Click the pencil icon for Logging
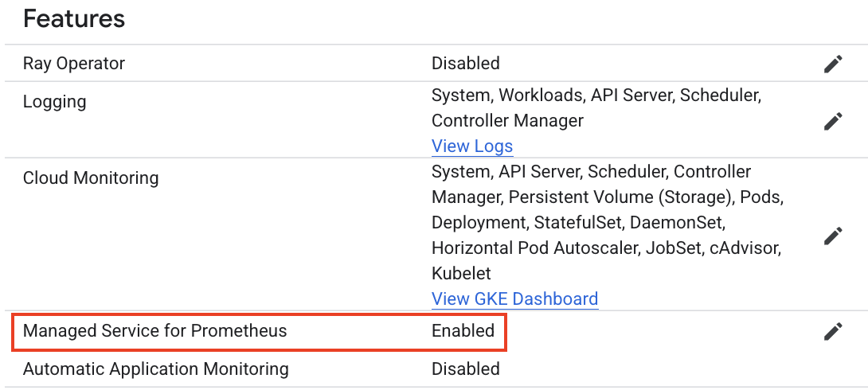The height and width of the screenshot is (390, 868). click(x=833, y=121)
